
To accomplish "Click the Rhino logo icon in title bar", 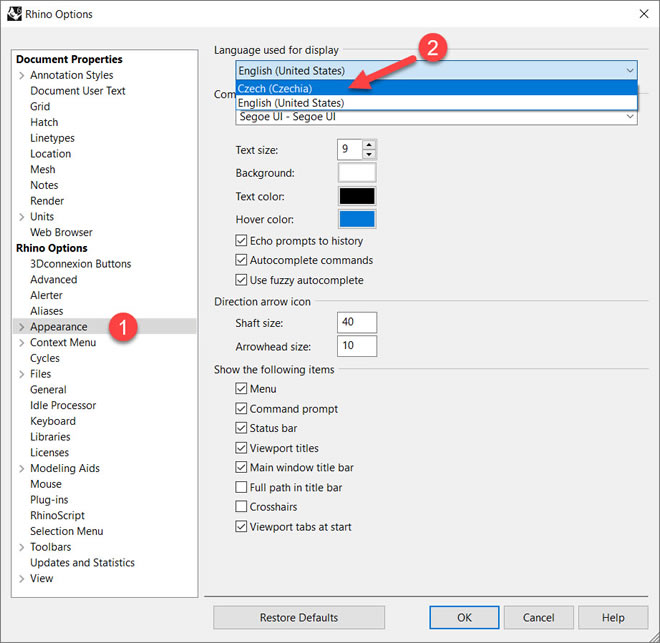I will pyautogui.click(x=14, y=14).
